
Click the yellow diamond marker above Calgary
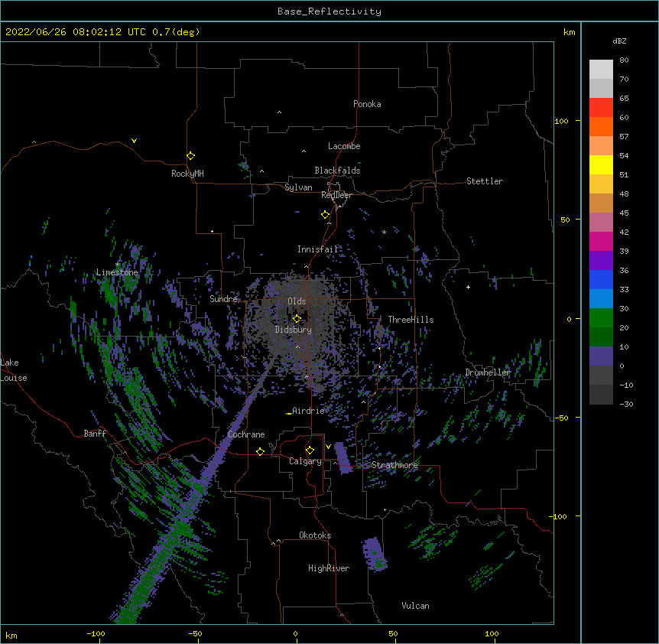tap(310, 450)
